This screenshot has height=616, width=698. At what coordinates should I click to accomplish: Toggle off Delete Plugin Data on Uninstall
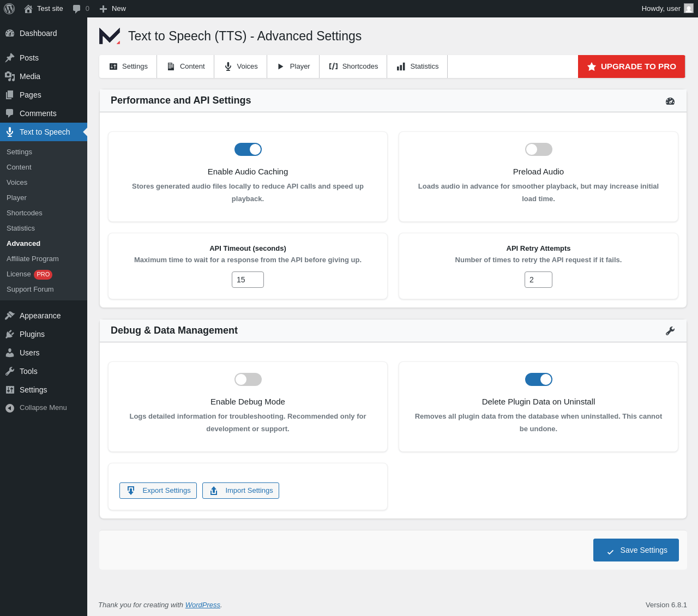click(539, 379)
